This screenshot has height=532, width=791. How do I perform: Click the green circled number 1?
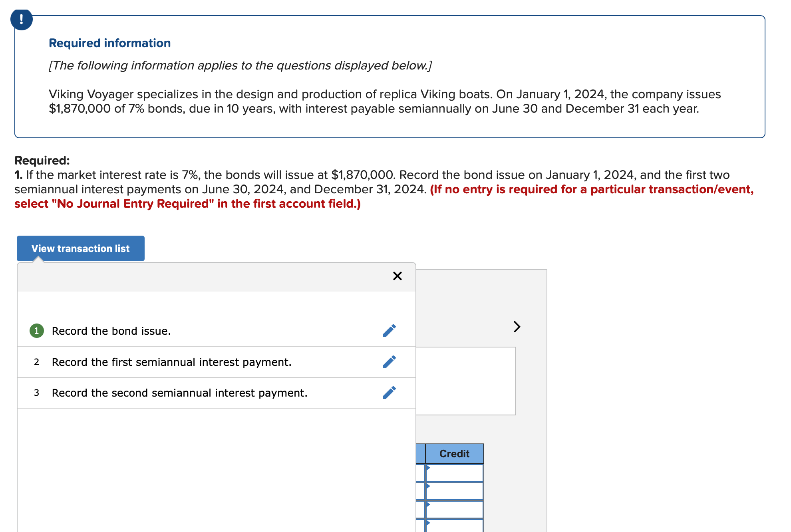point(37,331)
